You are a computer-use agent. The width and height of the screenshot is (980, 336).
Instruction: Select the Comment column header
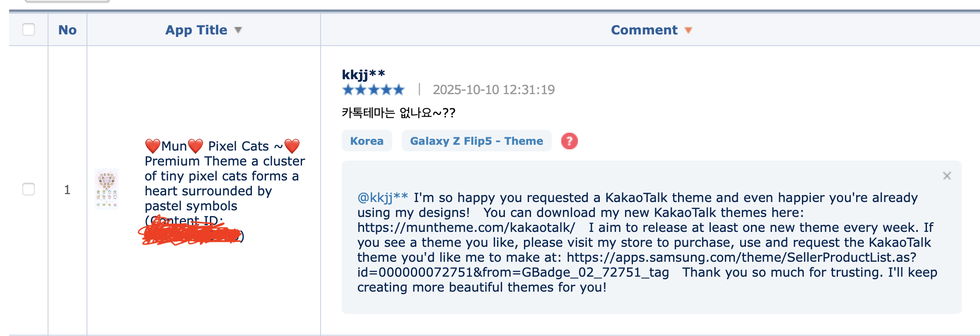[644, 30]
